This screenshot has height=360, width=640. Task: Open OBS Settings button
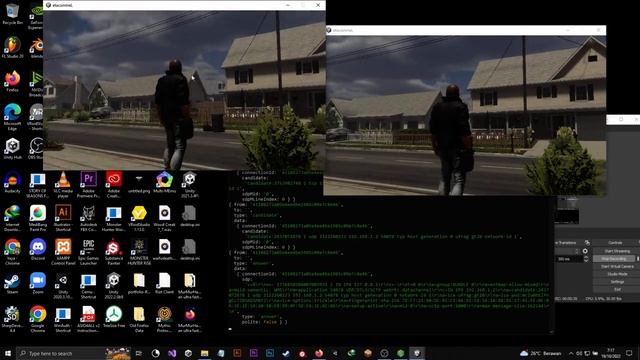[x=617, y=282]
